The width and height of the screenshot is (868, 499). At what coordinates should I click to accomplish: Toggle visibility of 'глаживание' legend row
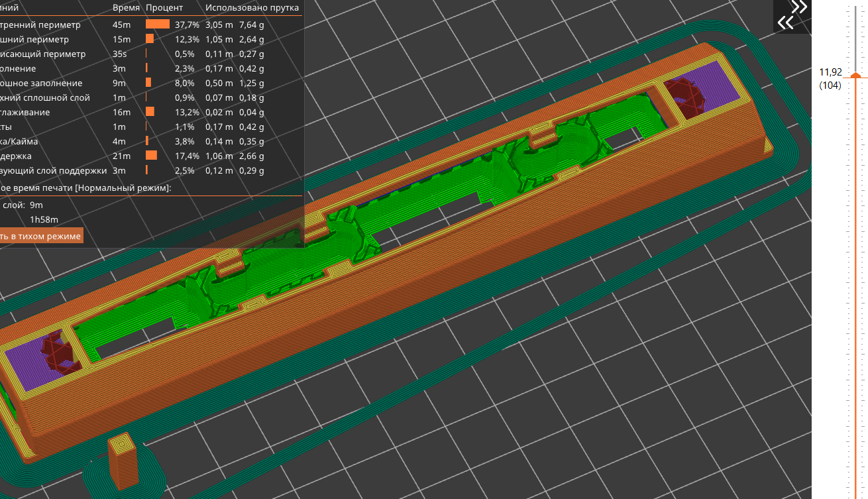point(25,112)
